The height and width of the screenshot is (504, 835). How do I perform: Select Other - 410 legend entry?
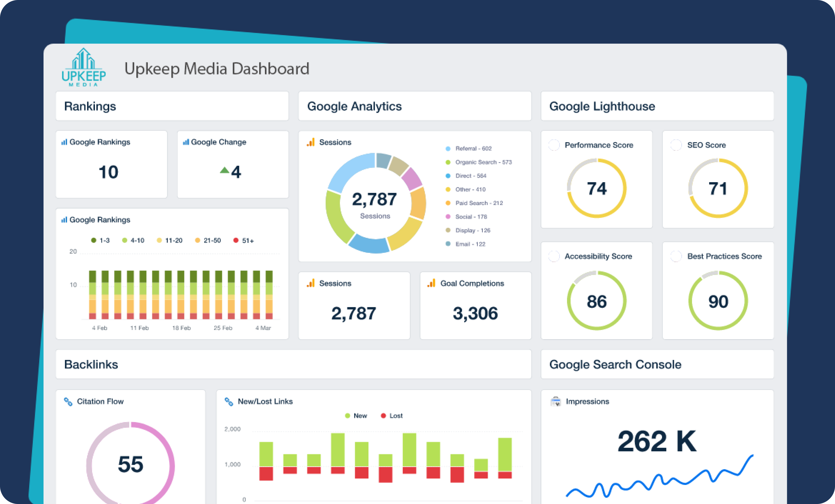pos(465,189)
